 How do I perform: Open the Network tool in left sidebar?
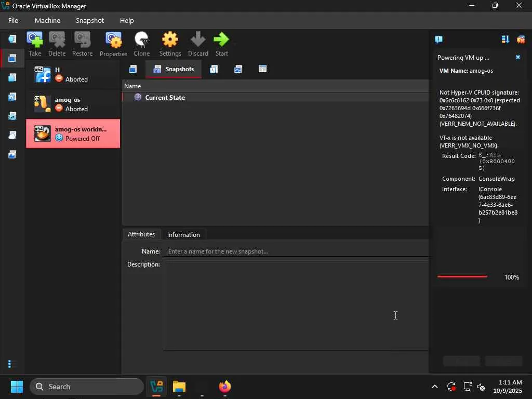coord(12,116)
